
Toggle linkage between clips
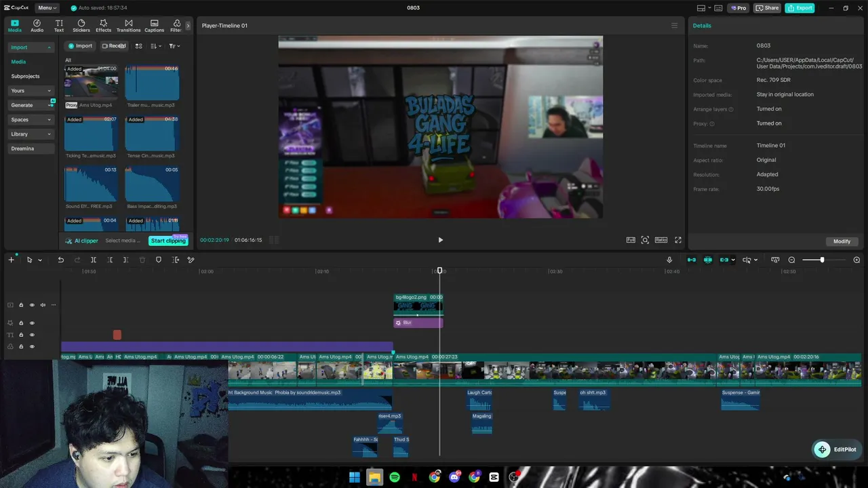pyautogui.click(x=724, y=260)
